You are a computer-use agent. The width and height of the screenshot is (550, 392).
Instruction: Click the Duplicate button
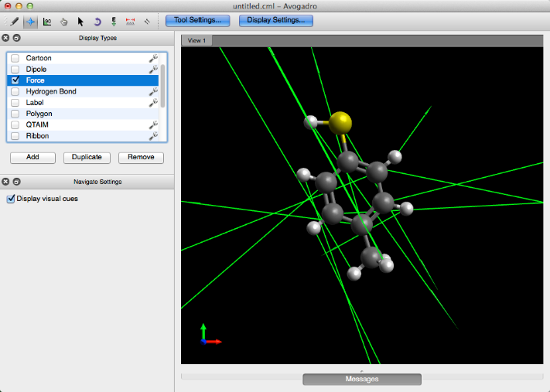(87, 157)
